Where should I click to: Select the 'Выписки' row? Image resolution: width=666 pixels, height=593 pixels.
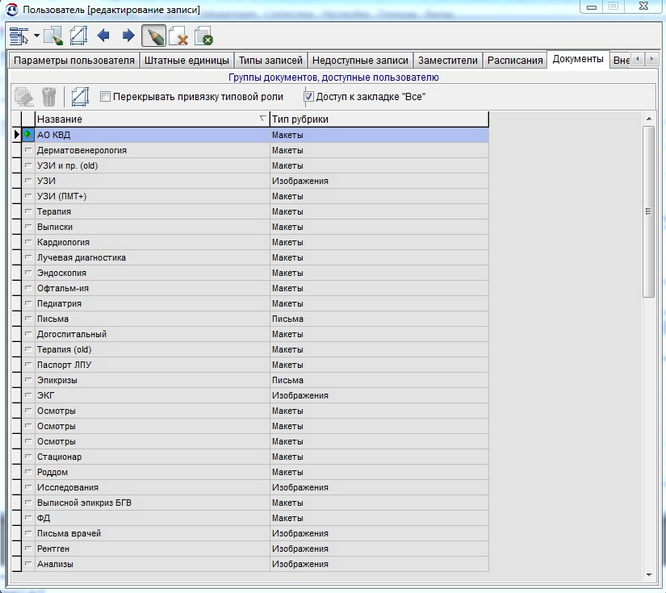[255, 227]
